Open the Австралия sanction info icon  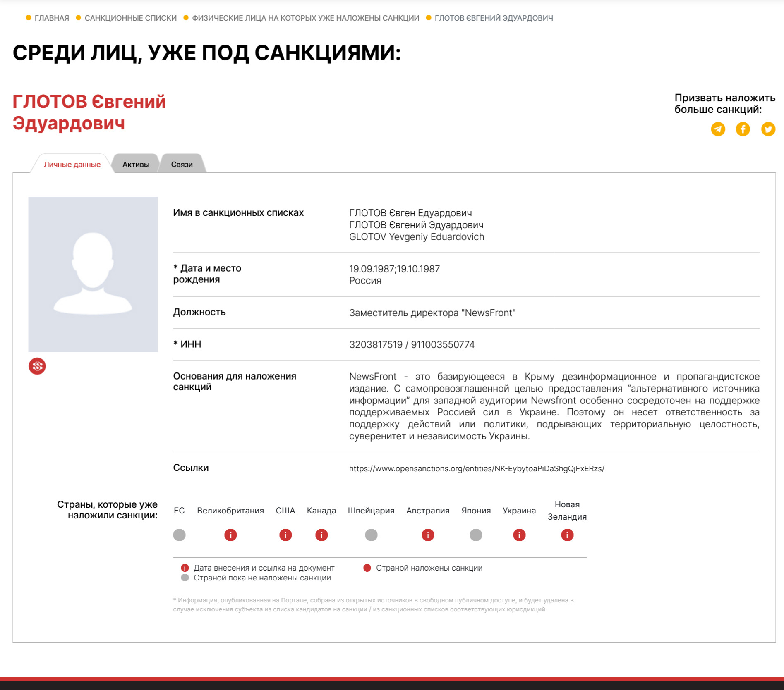tap(428, 535)
